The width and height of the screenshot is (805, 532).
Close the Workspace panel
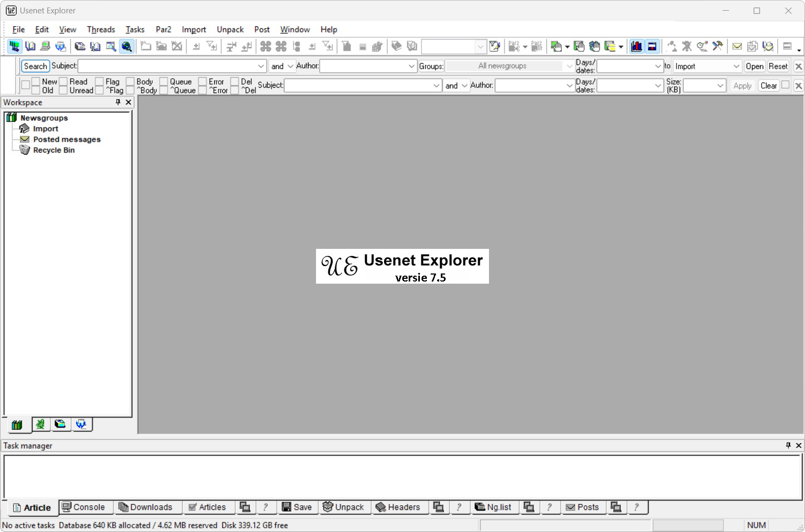point(128,102)
